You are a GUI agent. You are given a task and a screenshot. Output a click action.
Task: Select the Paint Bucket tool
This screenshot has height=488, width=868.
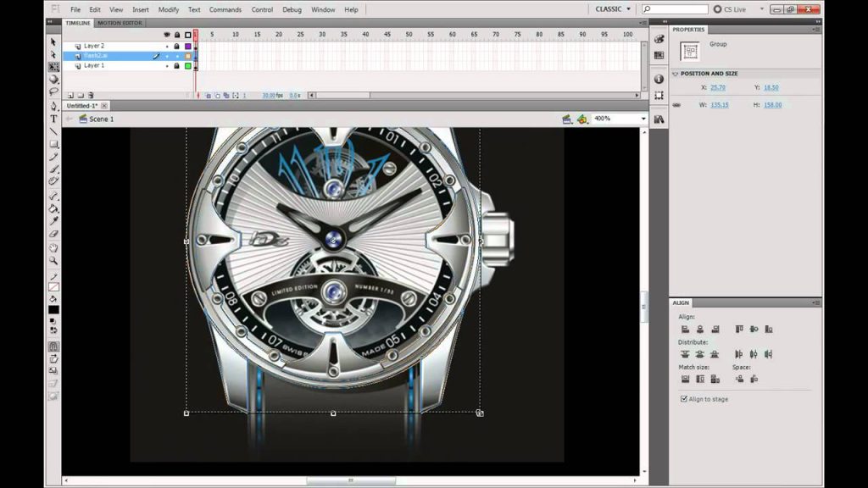coord(53,208)
